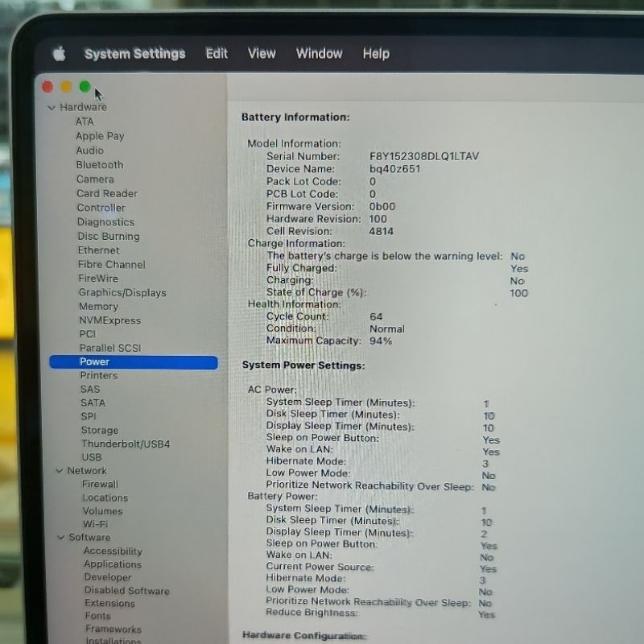This screenshot has width=644, height=644.
Task: Select Wi-Fi under Network
Action: coord(95,524)
